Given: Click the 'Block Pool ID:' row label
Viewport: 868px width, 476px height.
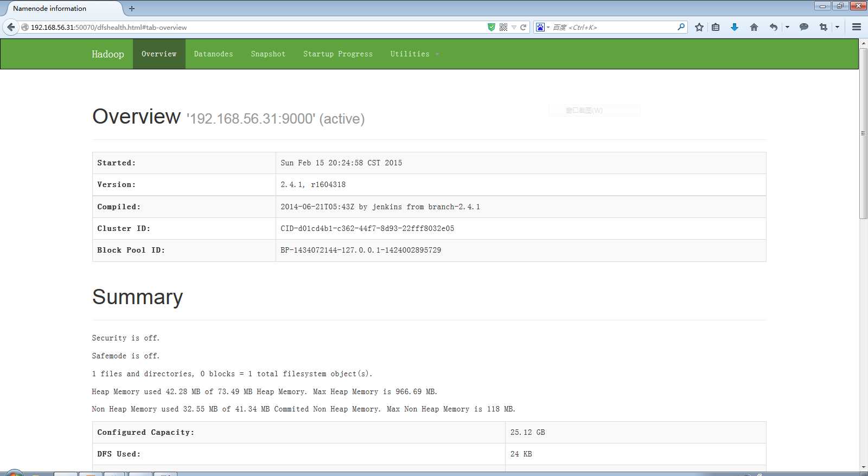Looking at the screenshot, I should coord(131,250).
